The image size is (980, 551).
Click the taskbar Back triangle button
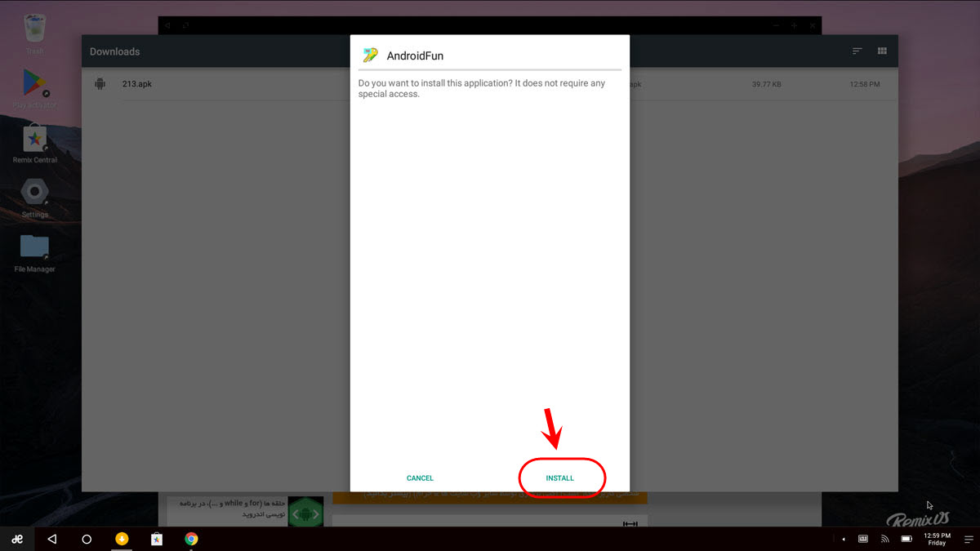point(51,539)
